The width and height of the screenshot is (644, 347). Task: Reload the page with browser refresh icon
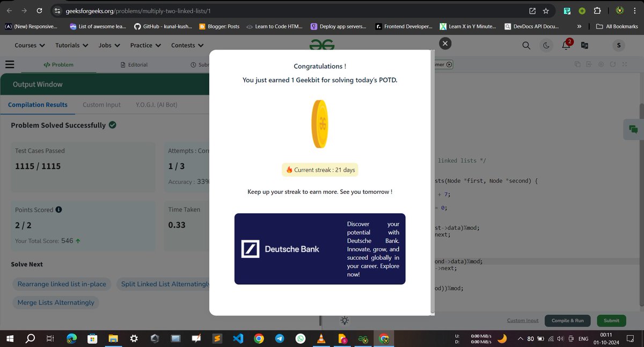pos(39,11)
